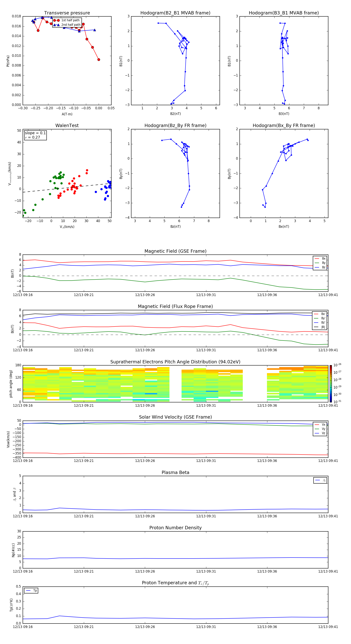Screen dimensions: 351x644
Task: Select the 'r = 0.27' annotation
Action: point(33,137)
